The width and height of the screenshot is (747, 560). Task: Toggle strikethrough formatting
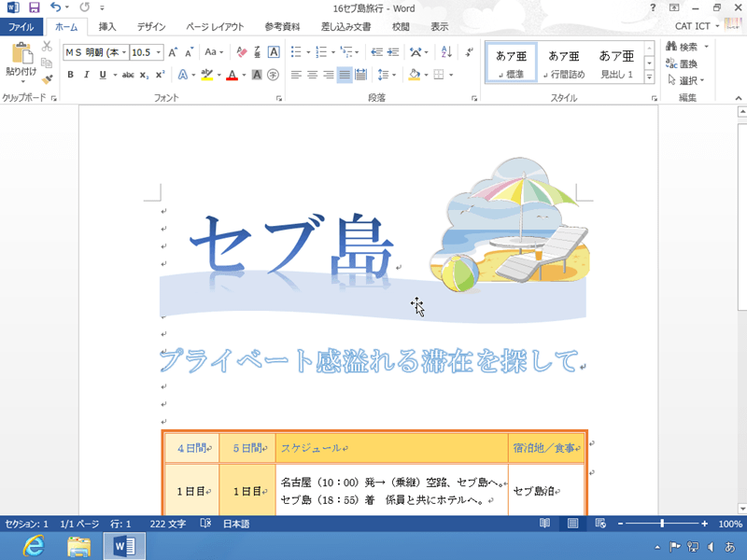click(126, 73)
